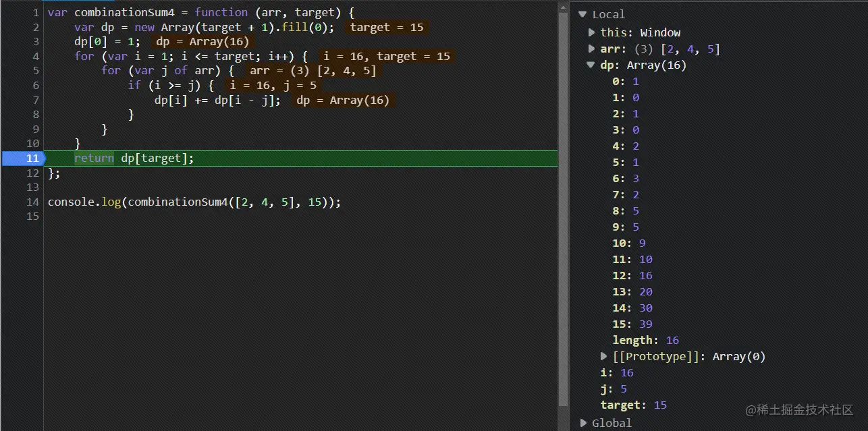Expand the 'this: Window' entry
The image size is (868, 431).
point(591,32)
